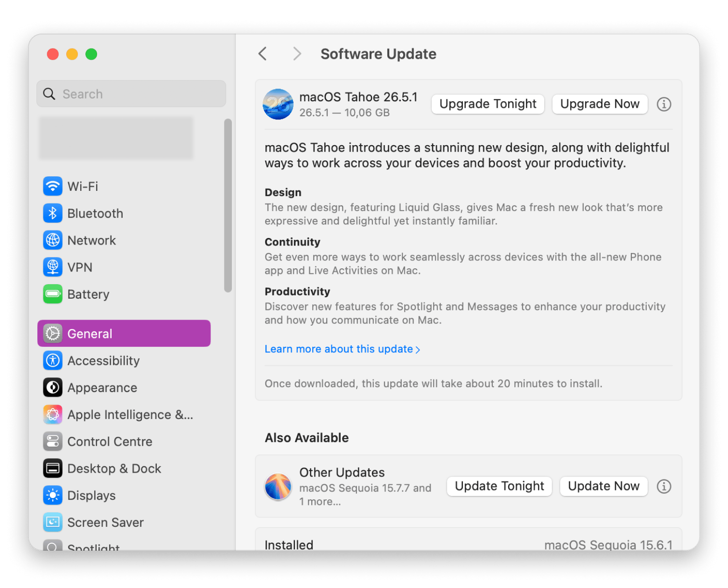728x588 pixels.
Task: Open Accessibility settings
Action: [x=124, y=361]
